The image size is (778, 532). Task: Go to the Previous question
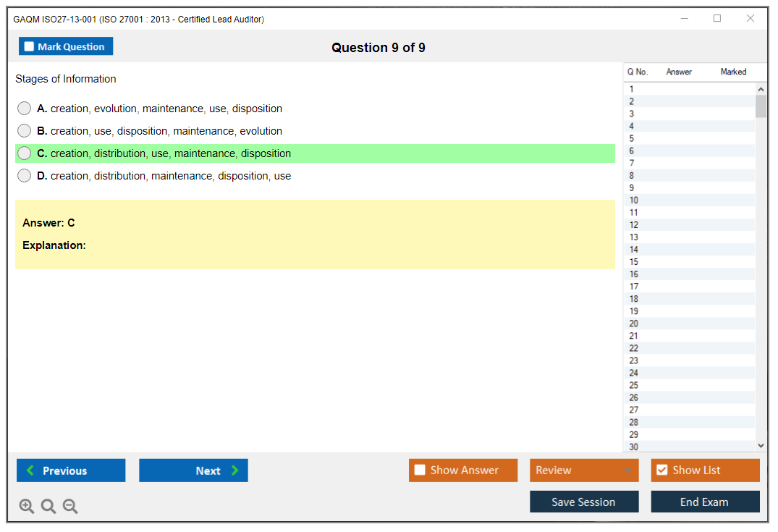tap(71, 470)
